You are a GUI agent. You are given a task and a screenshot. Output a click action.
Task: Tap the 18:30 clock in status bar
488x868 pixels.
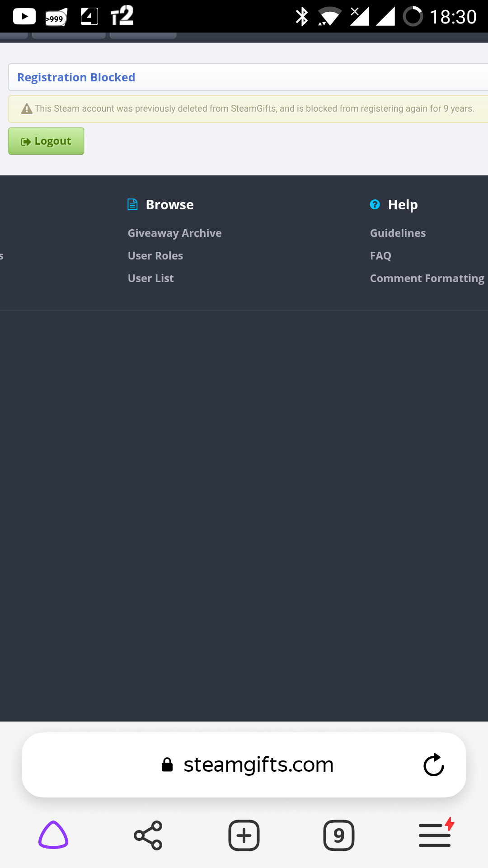click(453, 17)
